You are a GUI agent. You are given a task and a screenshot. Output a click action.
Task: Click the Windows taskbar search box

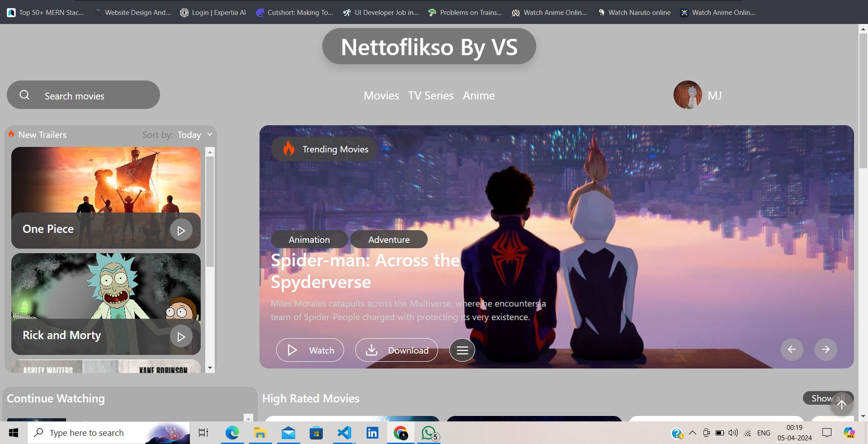point(108,433)
